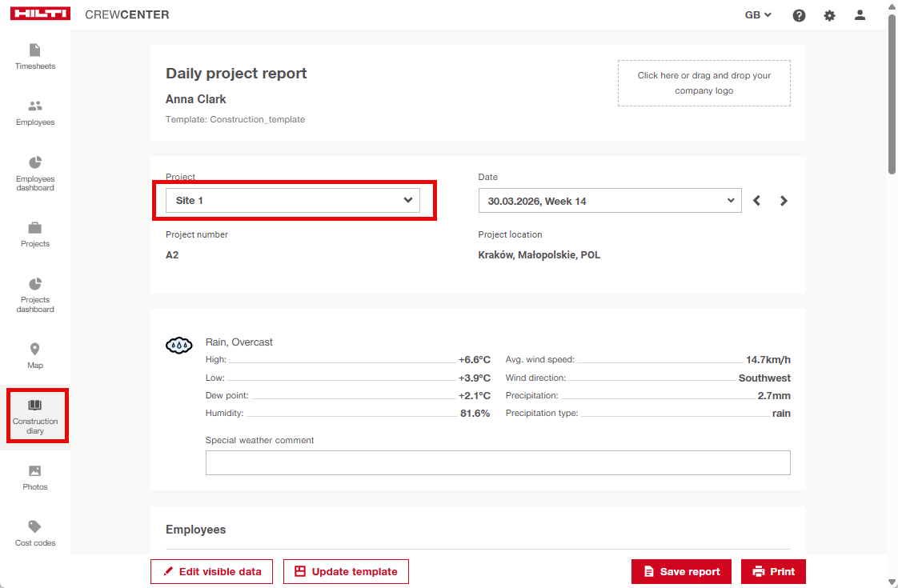Open the user account profile icon
Image resolution: width=898 pixels, height=588 pixels.
click(x=860, y=15)
